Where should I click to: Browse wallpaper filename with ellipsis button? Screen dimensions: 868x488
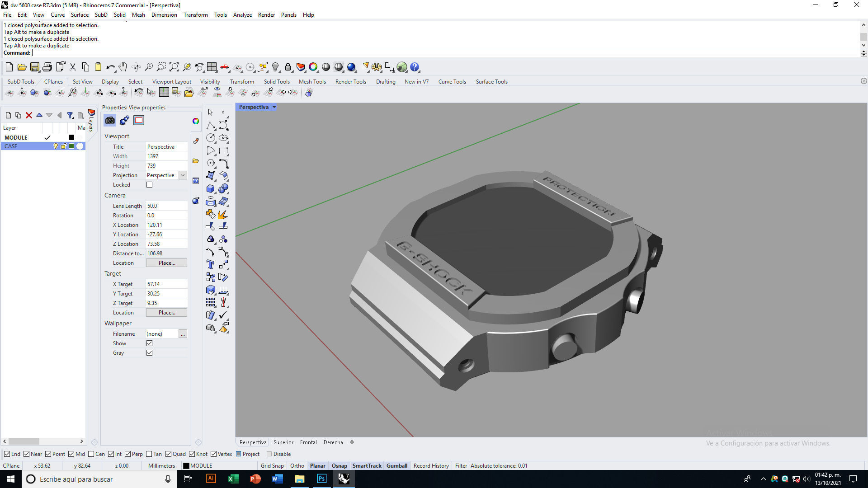click(x=183, y=334)
